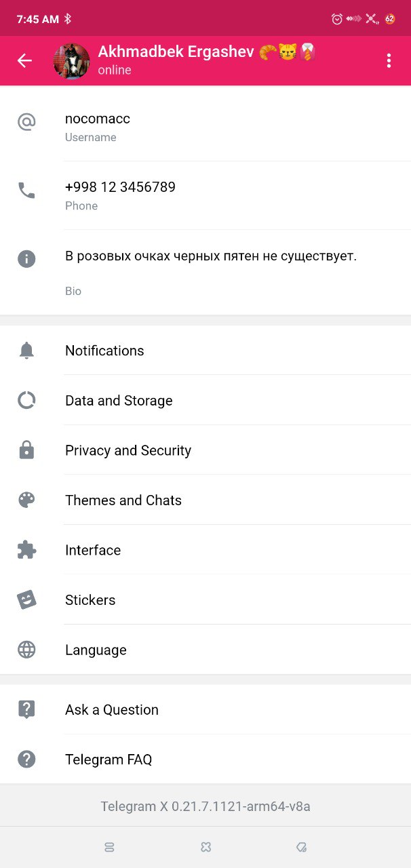Tap the profile avatar photo
The width and height of the screenshot is (411, 868).
coord(71,61)
